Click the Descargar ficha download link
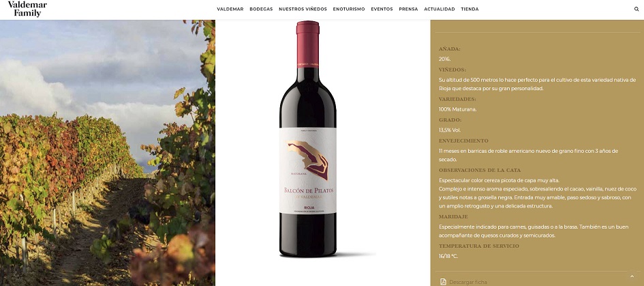Viewport: 644px width, 286px height. tap(467, 282)
